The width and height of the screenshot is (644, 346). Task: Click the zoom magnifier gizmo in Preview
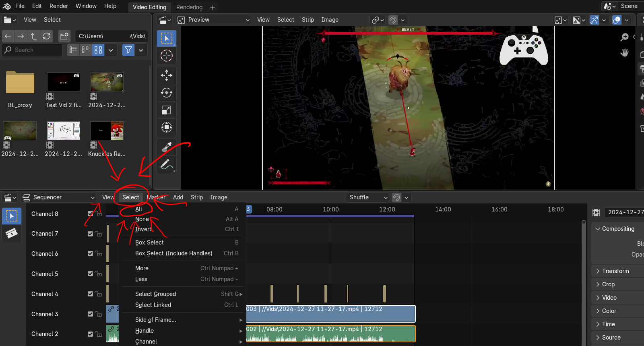[x=625, y=37]
